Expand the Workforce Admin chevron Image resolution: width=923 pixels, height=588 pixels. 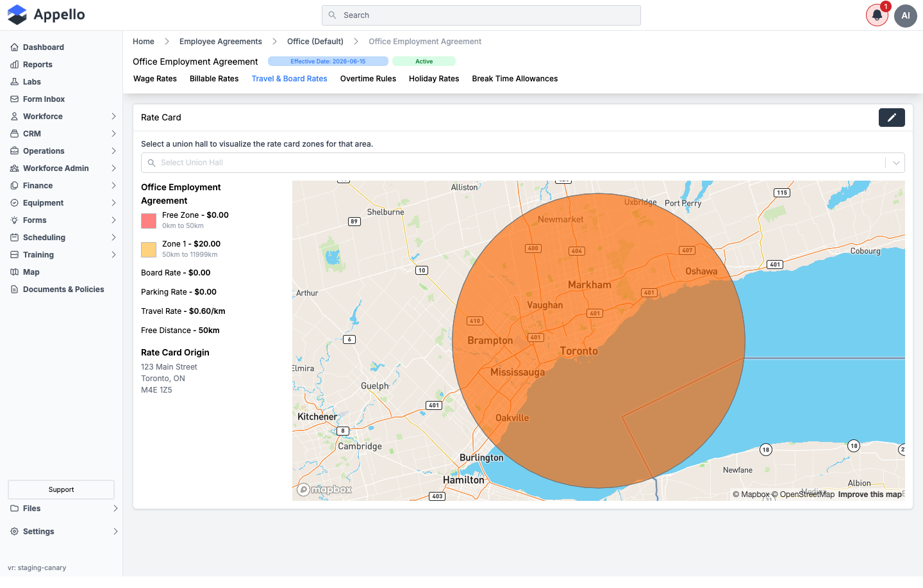pyautogui.click(x=113, y=168)
